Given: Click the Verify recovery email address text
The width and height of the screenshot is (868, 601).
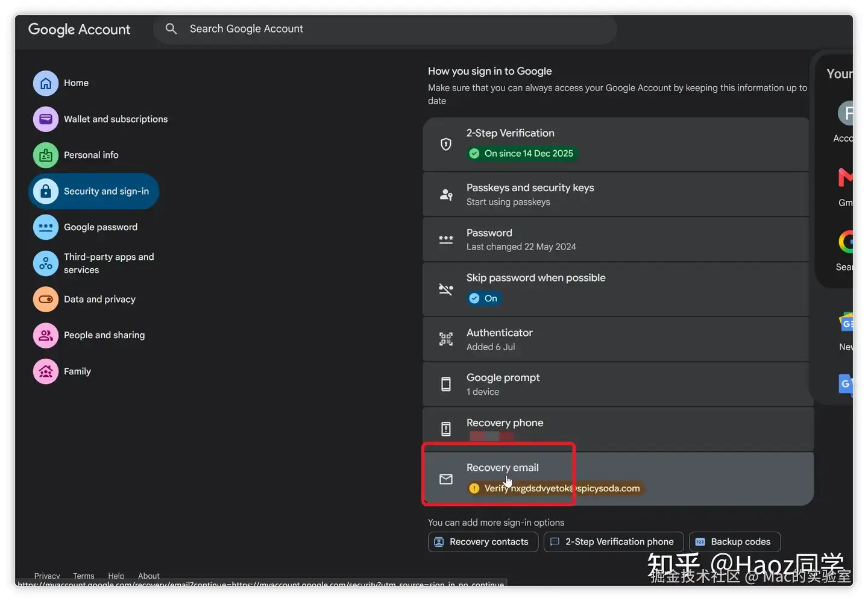Looking at the screenshot, I should 562,488.
